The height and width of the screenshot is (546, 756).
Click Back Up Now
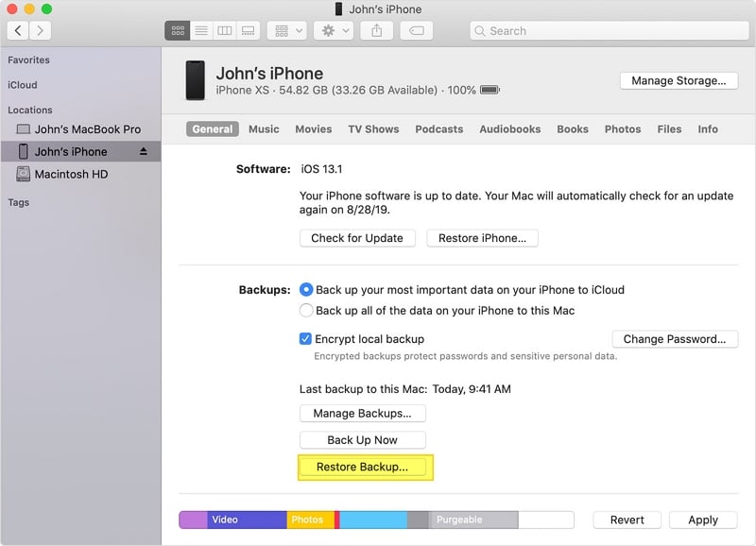[x=362, y=439]
